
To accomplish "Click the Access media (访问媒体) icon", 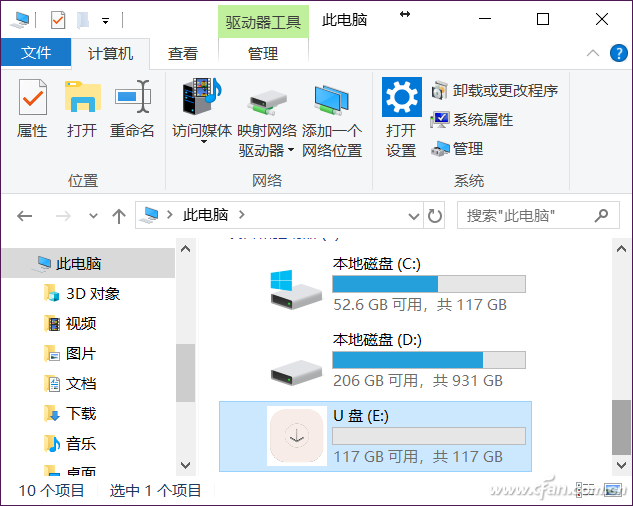I will [x=202, y=96].
